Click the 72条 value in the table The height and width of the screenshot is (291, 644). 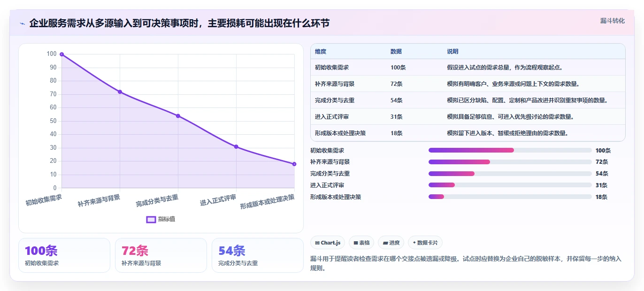click(397, 84)
